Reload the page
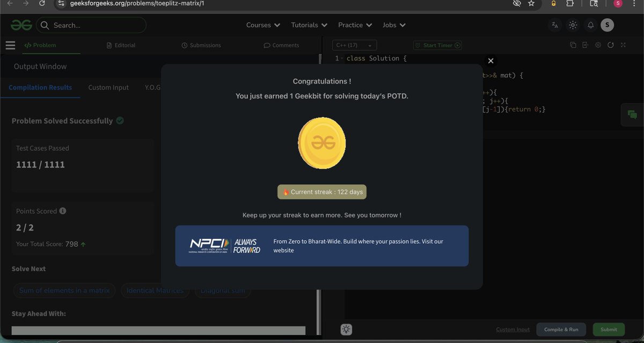Image resolution: width=644 pixels, height=343 pixels. pos(42,3)
